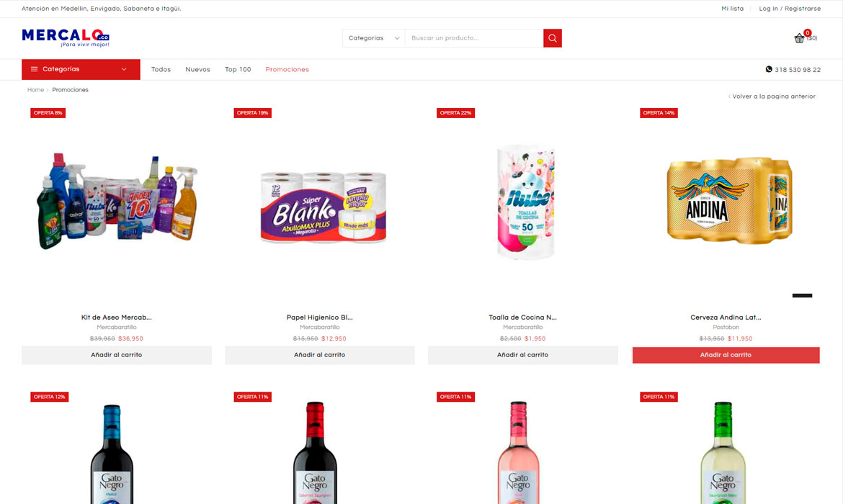Add Cerveza Andina to cart
843x504 pixels.
tap(726, 355)
